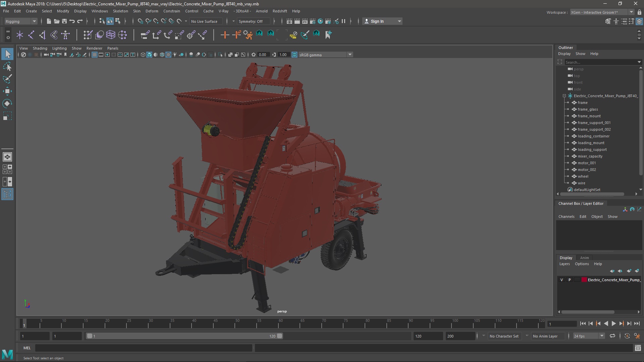
Task: Open the Skeleton menu
Action: point(120,11)
